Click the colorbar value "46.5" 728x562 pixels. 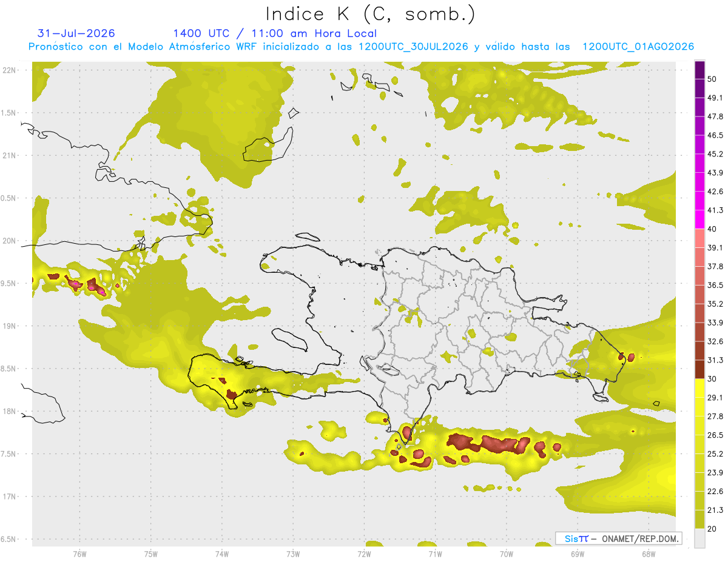tap(715, 135)
